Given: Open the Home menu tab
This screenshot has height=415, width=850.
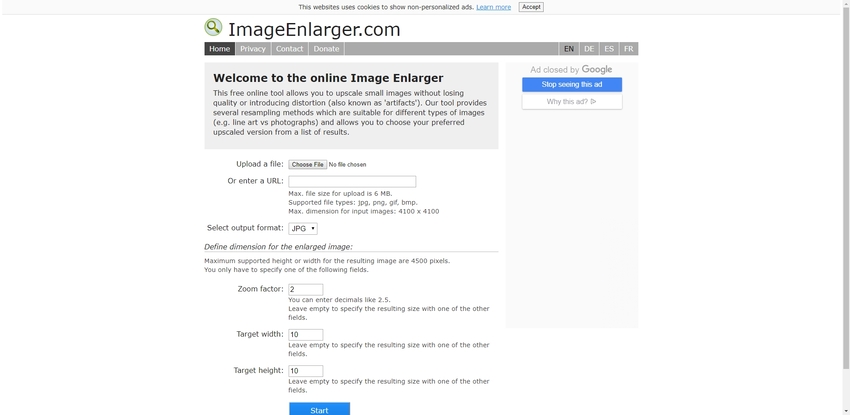Looking at the screenshot, I should pyautogui.click(x=220, y=49).
